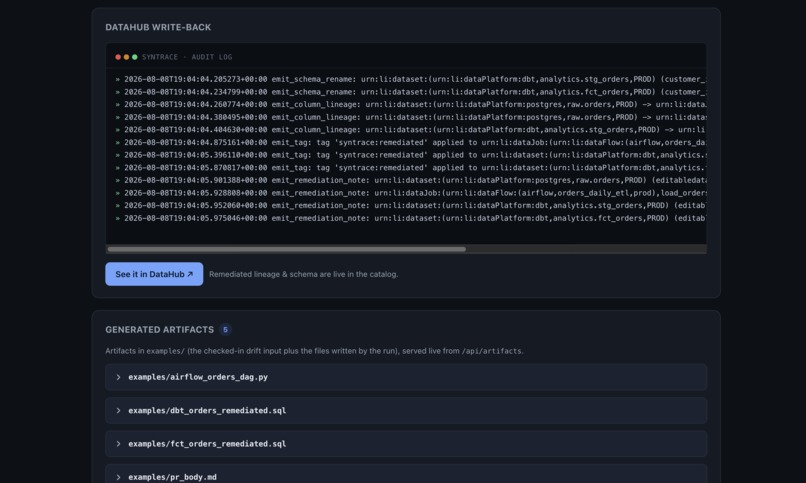
Task: Click the emit_column_lineage log line at 19:04:04.380495
Action: tap(411, 117)
